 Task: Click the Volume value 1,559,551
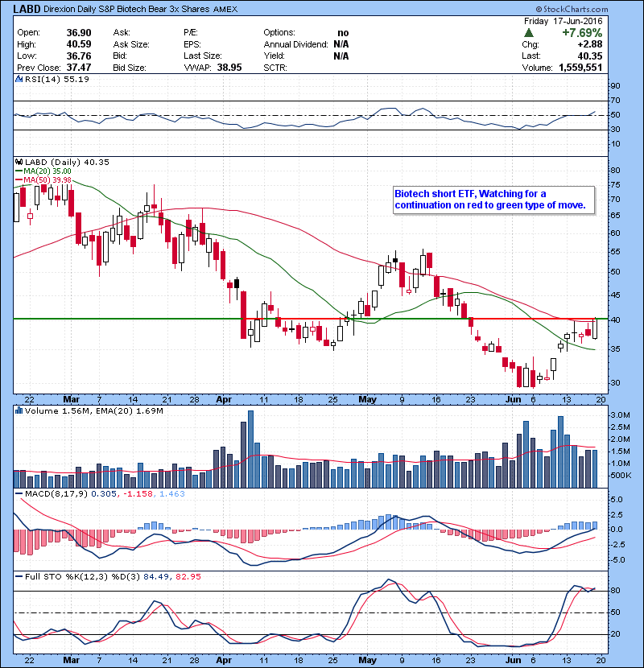(580, 68)
